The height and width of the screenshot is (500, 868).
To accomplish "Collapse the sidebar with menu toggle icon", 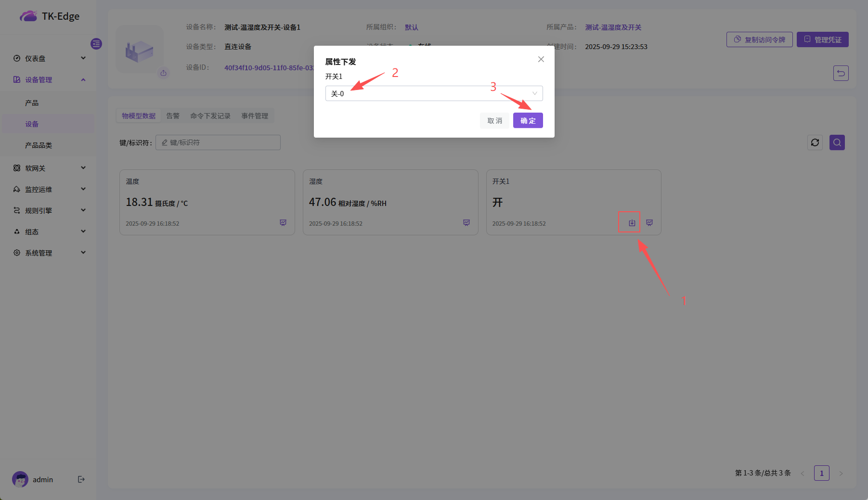I will pos(96,44).
